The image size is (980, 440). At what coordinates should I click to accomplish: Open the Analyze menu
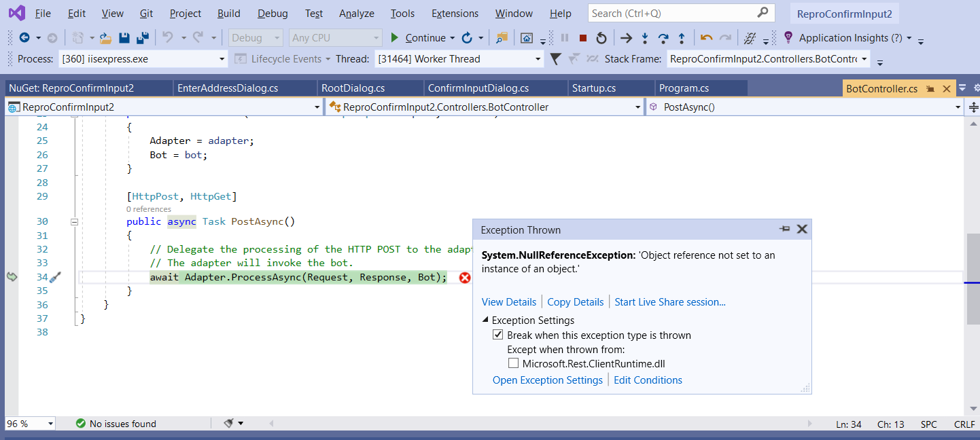tap(357, 13)
